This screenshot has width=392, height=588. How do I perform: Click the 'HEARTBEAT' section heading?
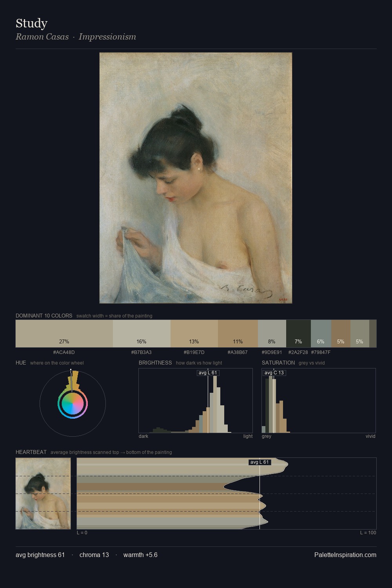(x=31, y=452)
